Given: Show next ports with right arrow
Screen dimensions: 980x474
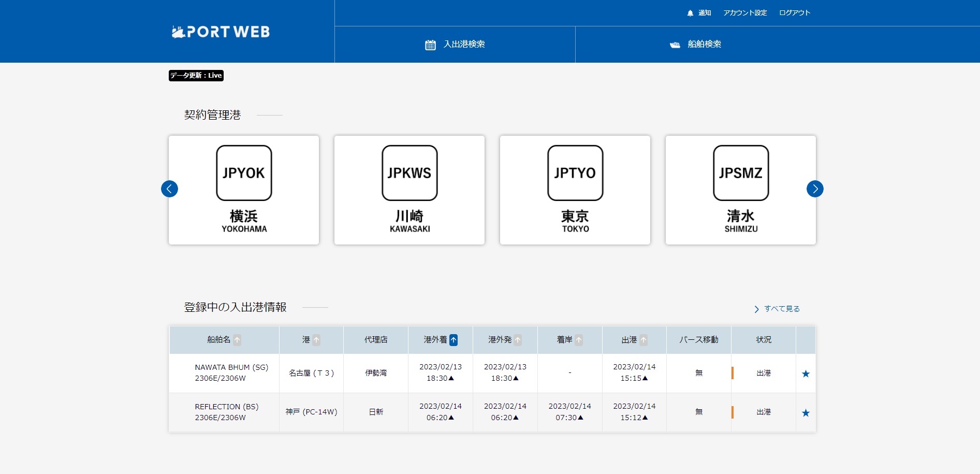Looking at the screenshot, I should (815, 189).
